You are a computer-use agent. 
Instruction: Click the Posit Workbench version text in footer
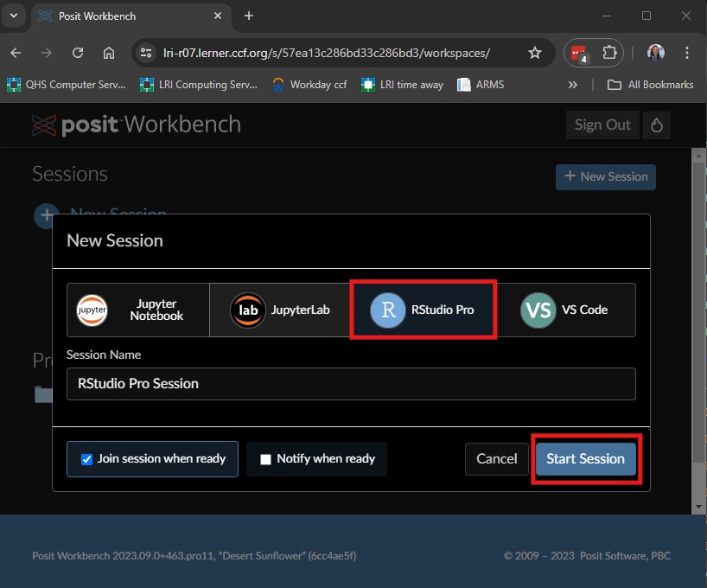(x=194, y=556)
